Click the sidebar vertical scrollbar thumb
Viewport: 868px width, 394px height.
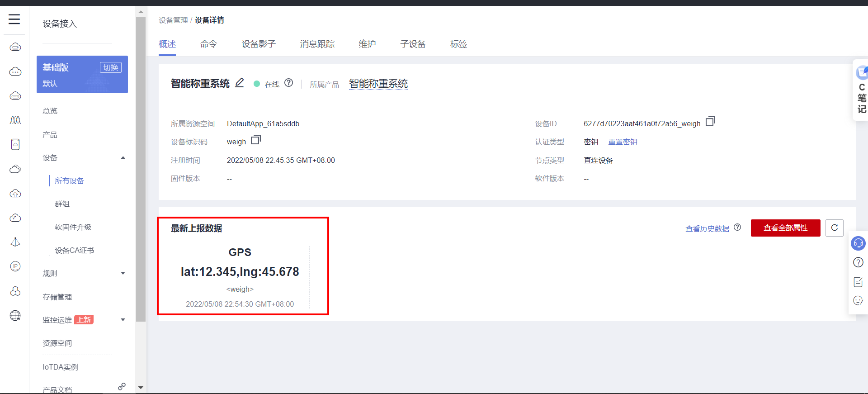[x=141, y=170]
